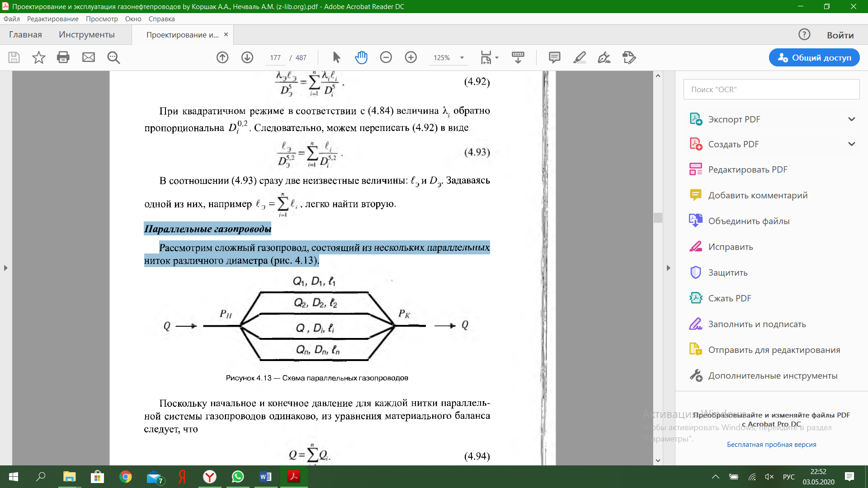Image resolution: width=868 pixels, height=488 pixels.
Task: Click the envelope email icon in toolbar
Action: coord(89,57)
